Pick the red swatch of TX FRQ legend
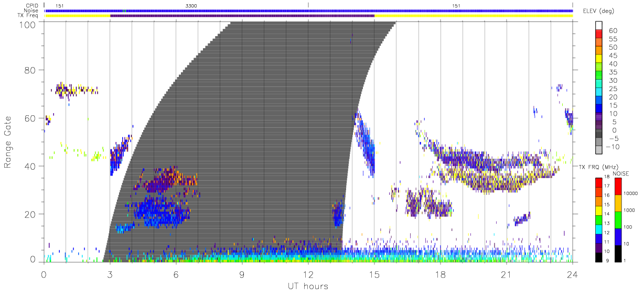Image resolution: width=644 pixels, height=297 pixels. (598, 182)
